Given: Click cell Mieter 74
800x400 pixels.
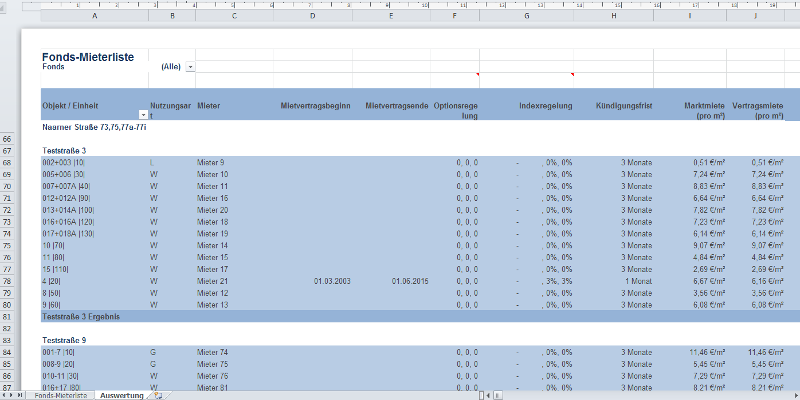Looking at the screenshot, I should click(x=212, y=353).
